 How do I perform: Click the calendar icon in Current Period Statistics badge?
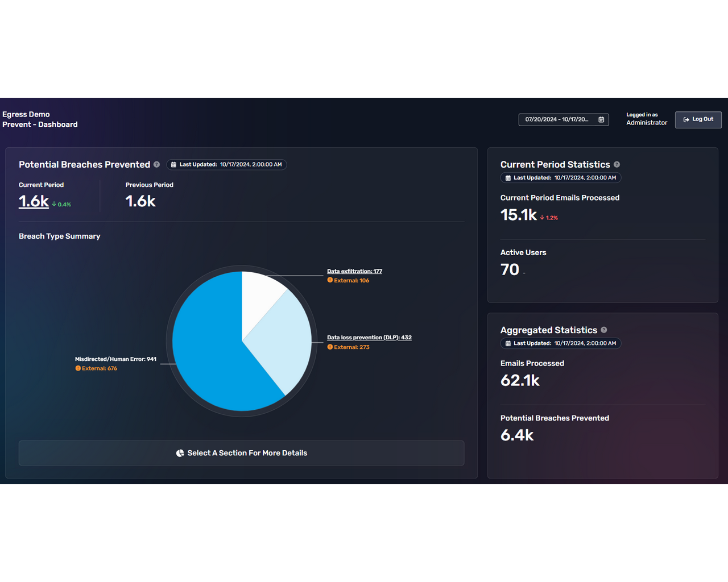click(508, 177)
